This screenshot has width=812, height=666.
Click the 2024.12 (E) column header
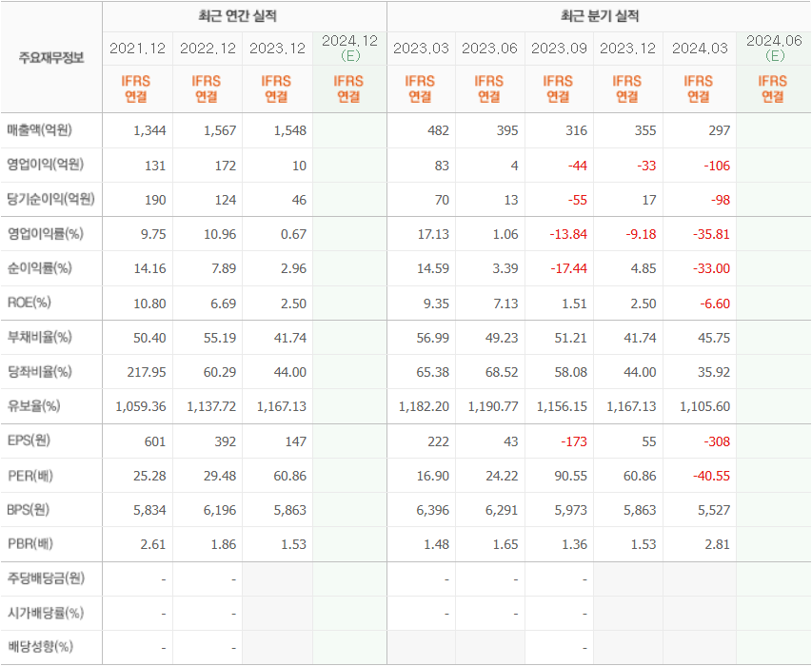[349, 49]
